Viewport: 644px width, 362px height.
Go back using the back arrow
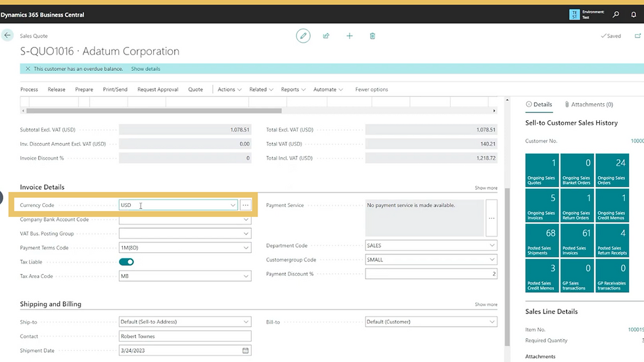click(x=7, y=35)
